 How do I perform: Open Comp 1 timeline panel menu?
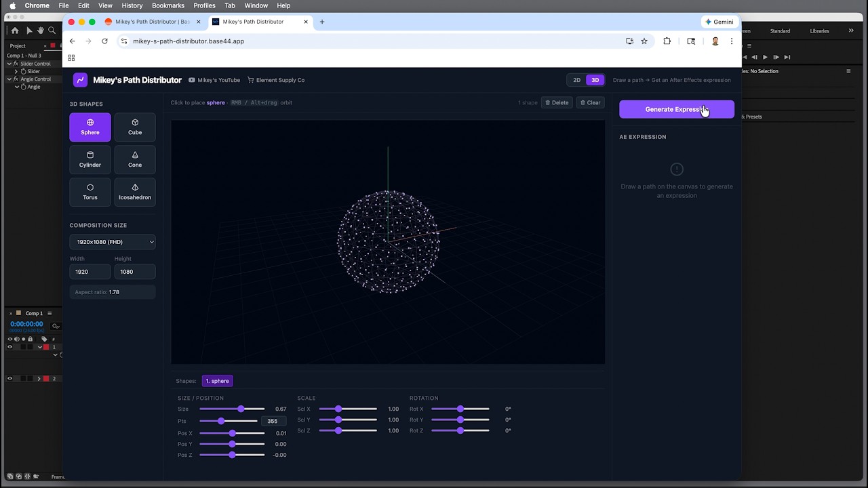click(50, 314)
